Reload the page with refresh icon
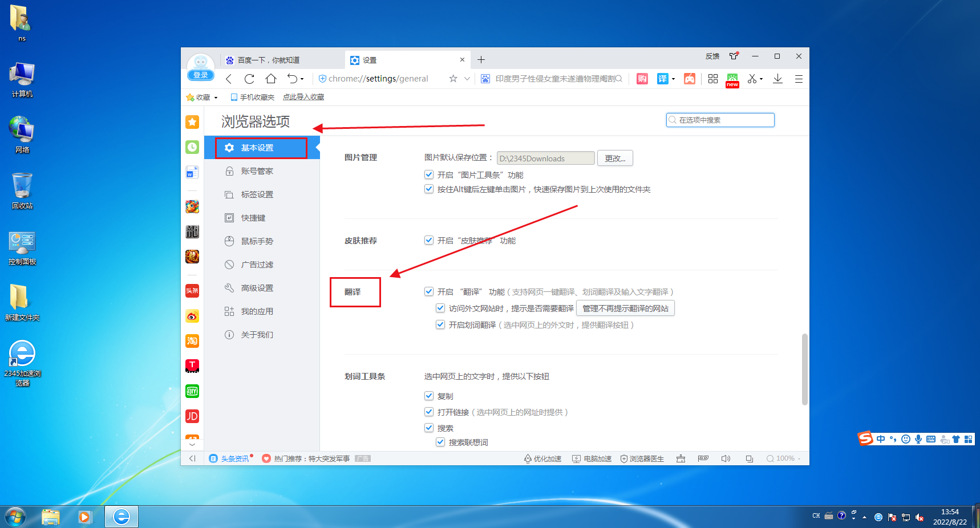This screenshot has height=528, width=980. click(x=249, y=79)
